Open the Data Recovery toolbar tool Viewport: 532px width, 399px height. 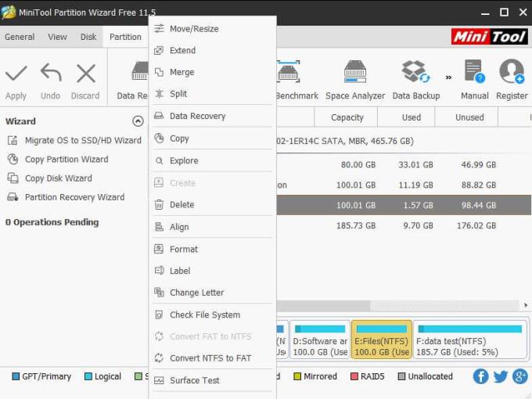tap(132, 81)
